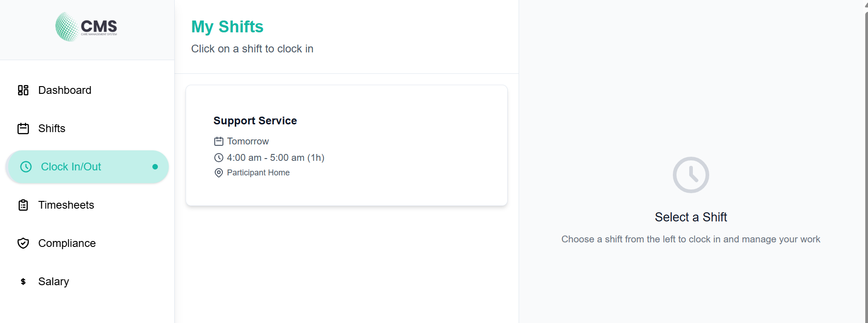868x323 pixels.
Task: Click the green status dot on Clock In/Out
Action: pos(155,166)
